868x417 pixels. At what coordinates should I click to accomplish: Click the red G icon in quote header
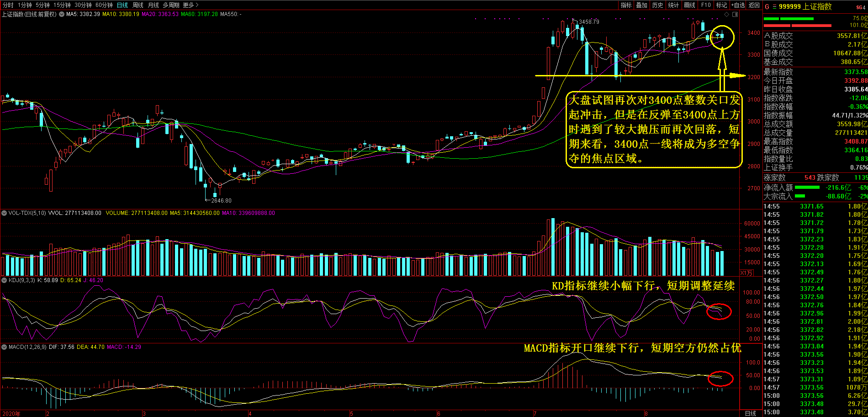767,6
